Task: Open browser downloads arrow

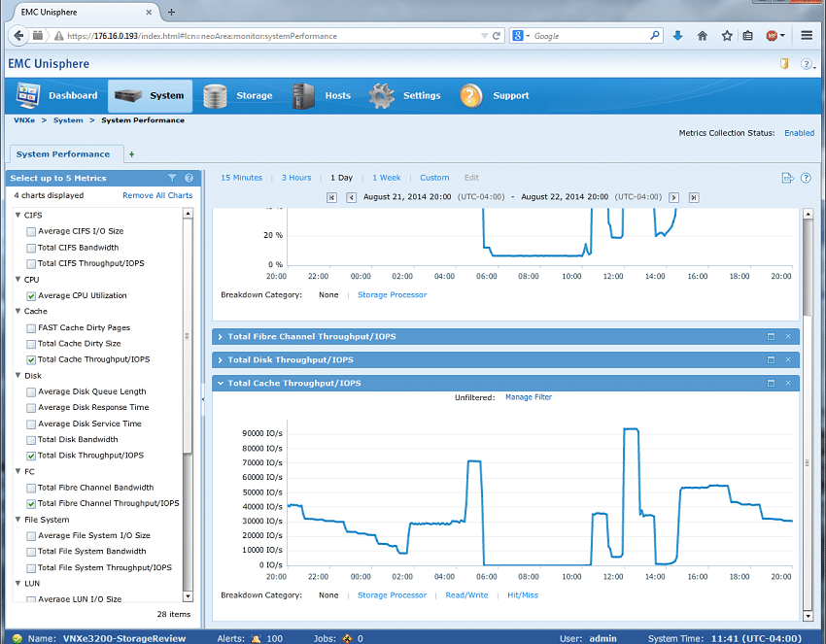Action: (x=678, y=36)
